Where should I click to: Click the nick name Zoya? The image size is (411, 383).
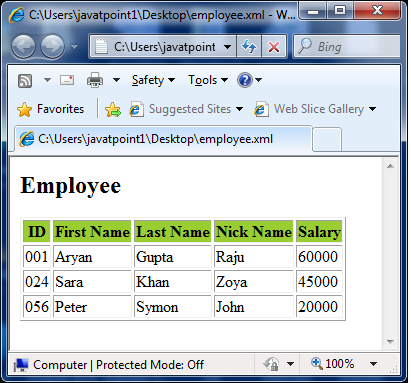tap(232, 282)
